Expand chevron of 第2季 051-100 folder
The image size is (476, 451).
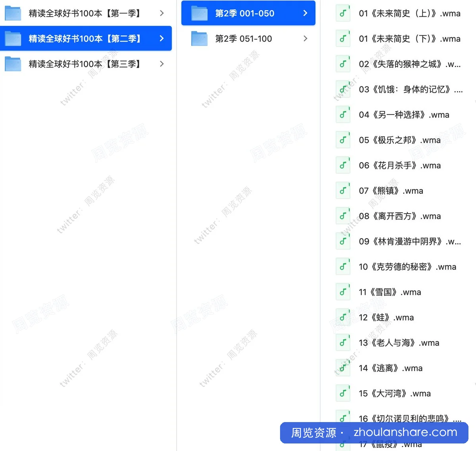[x=305, y=38]
